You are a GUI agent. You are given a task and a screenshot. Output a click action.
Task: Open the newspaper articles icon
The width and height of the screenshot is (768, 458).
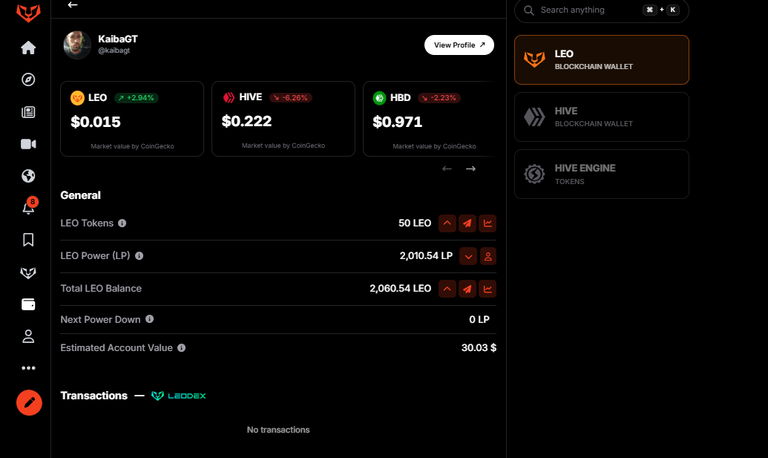(x=28, y=112)
